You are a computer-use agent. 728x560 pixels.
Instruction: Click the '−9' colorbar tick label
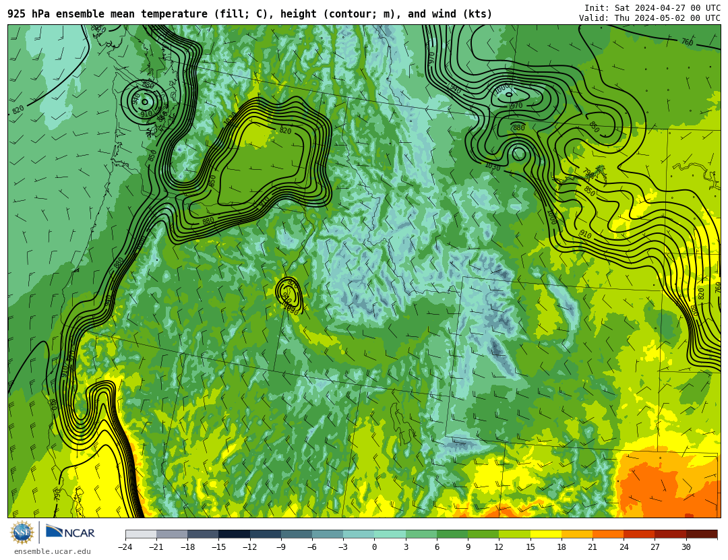pos(281,547)
